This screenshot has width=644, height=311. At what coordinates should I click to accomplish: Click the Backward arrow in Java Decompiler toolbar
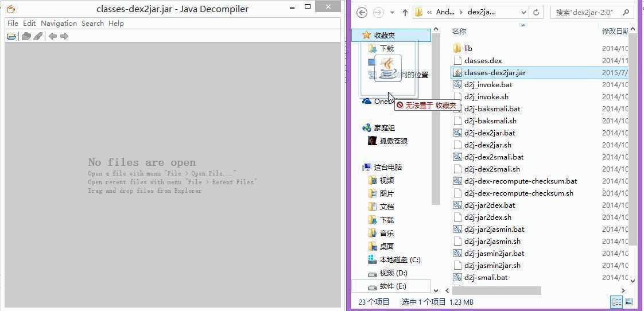[53, 37]
